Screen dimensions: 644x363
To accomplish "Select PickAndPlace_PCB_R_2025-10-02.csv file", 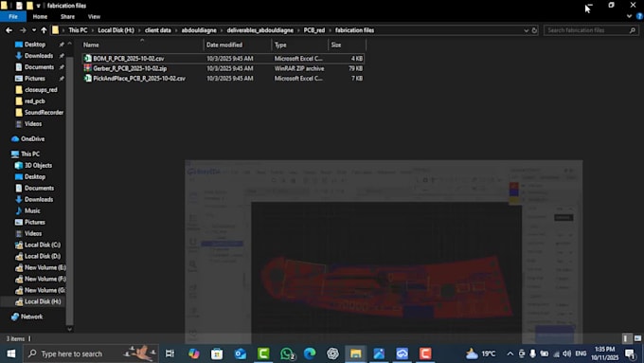I will pyautogui.click(x=139, y=78).
